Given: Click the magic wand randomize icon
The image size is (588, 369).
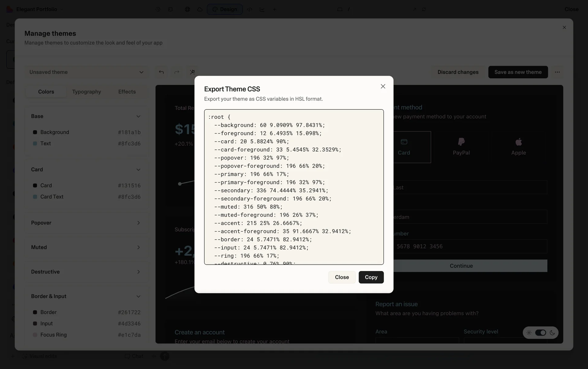Looking at the screenshot, I should [x=192, y=72].
